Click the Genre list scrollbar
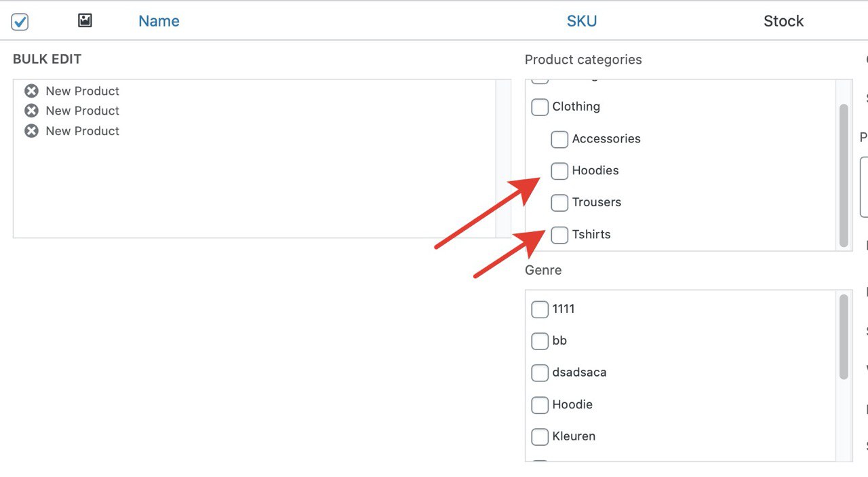The height and width of the screenshot is (477, 868). (844, 337)
